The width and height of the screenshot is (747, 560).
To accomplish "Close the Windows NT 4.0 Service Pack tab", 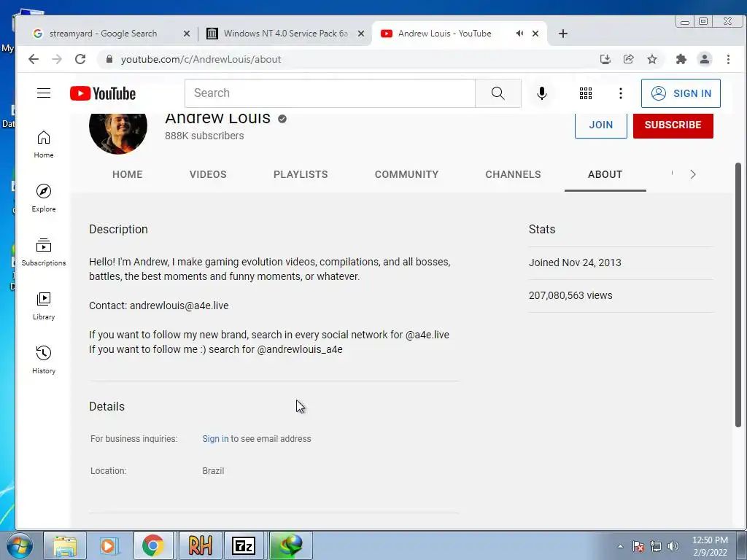I will coord(361,34).
